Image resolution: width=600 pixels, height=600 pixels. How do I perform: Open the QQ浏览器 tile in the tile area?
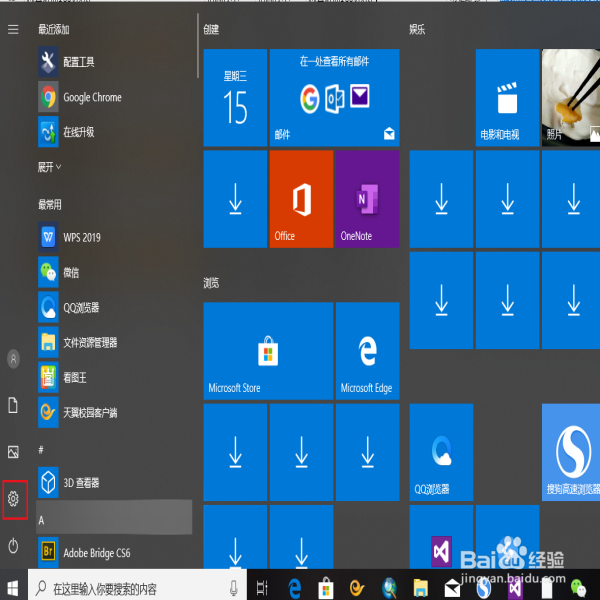pyautogui.click(x=441, y=452)
